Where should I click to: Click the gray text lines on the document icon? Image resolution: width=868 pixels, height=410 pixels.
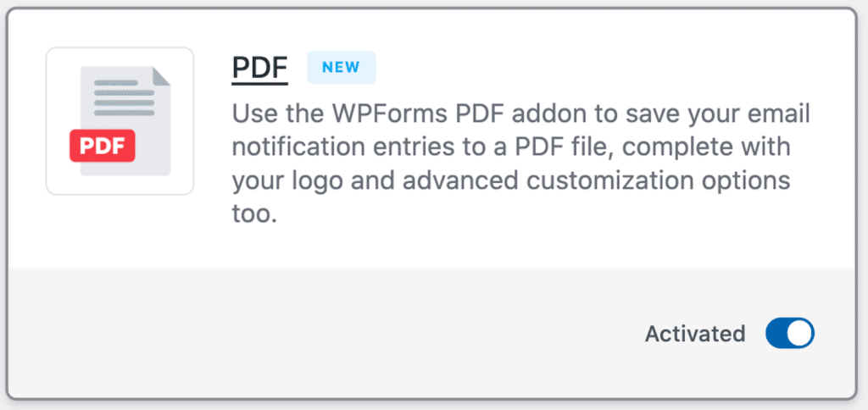tap(124, 98)
